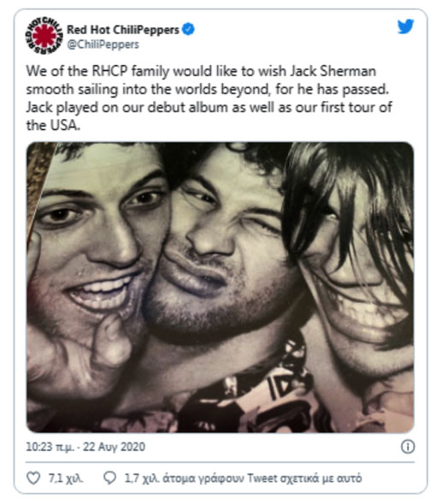Open the black-and-white band photo
436x504 pixels.
pyautogui.click(x=220, y=288)
